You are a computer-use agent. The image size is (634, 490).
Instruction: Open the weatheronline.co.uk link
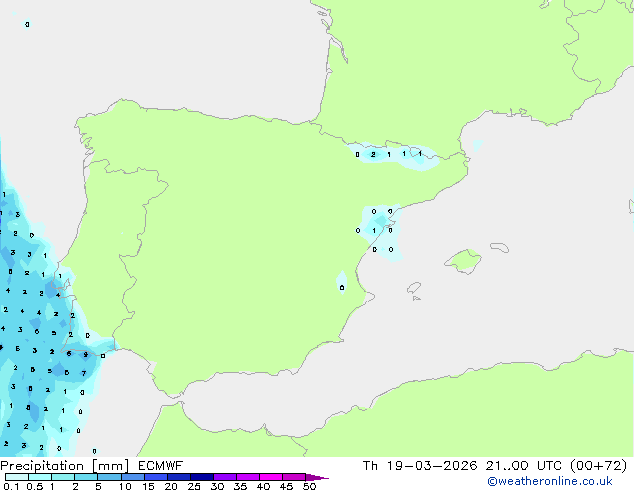click(x=550, y=481)
